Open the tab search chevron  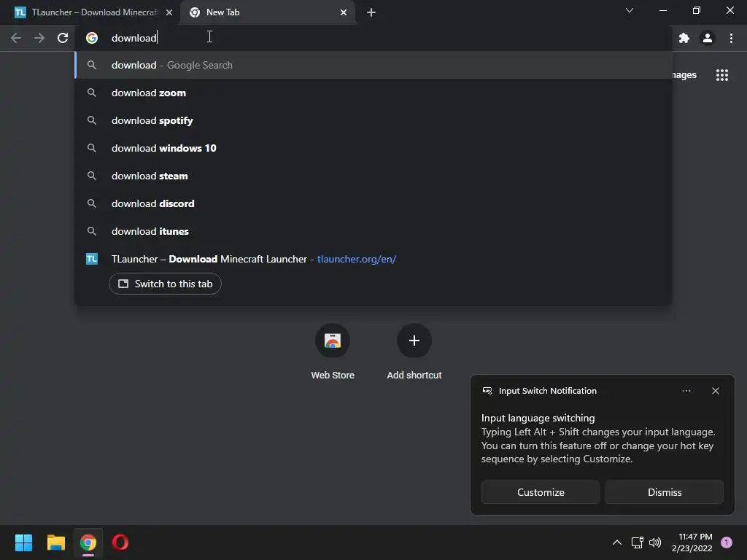pyautogui.click(x=630, y=10)
